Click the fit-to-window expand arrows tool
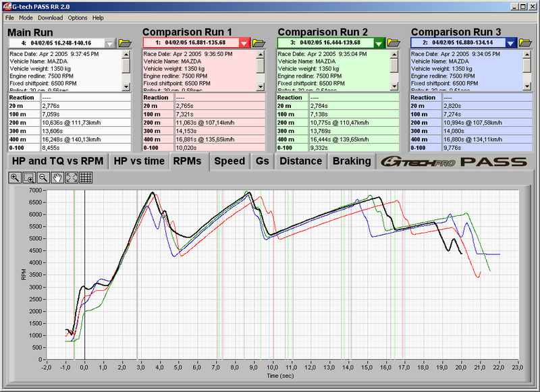Screen dimensions: 540x392 coord(72,177)
